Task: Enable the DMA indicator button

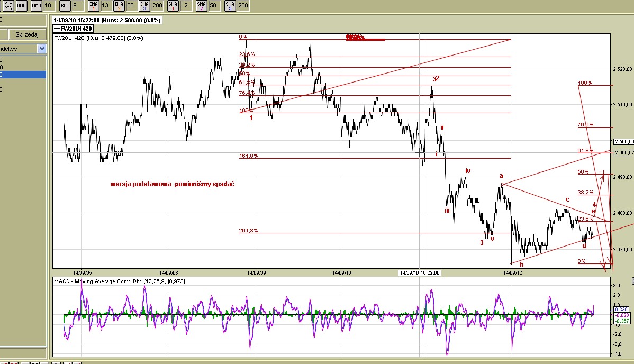Action: pos(21,6)
